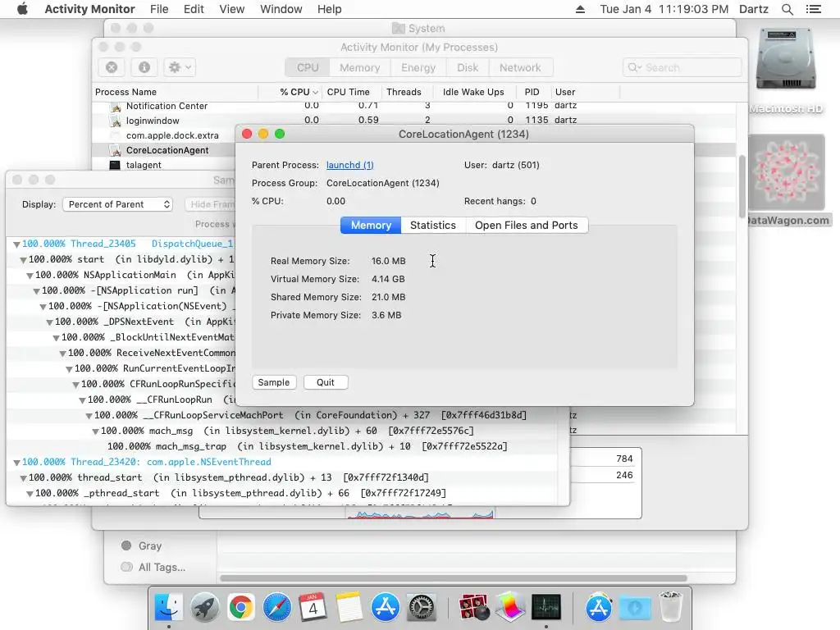This screenshot has width=840, height=630.
Task: Open the File menu
Action: (x=159, y=9)
